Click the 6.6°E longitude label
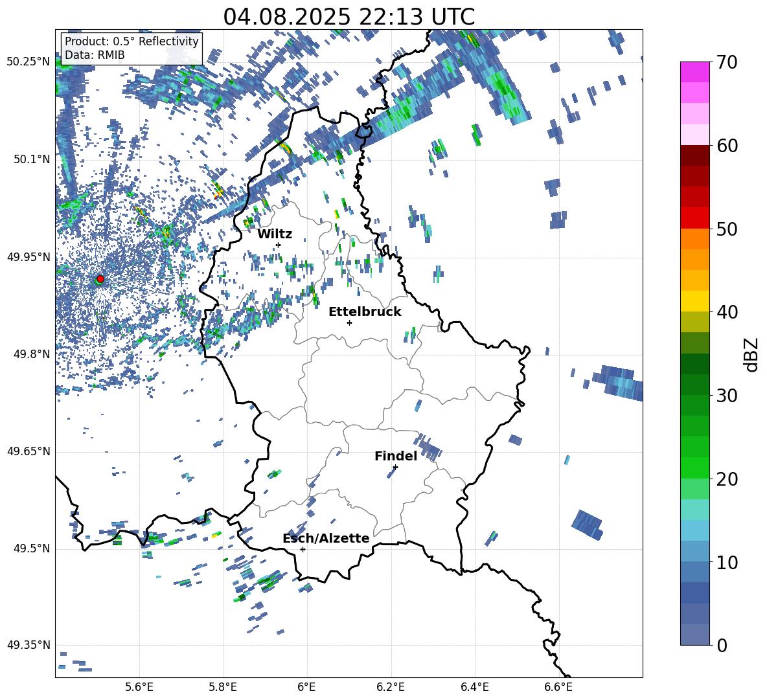The image size is (767, 700). coord(558,687)
